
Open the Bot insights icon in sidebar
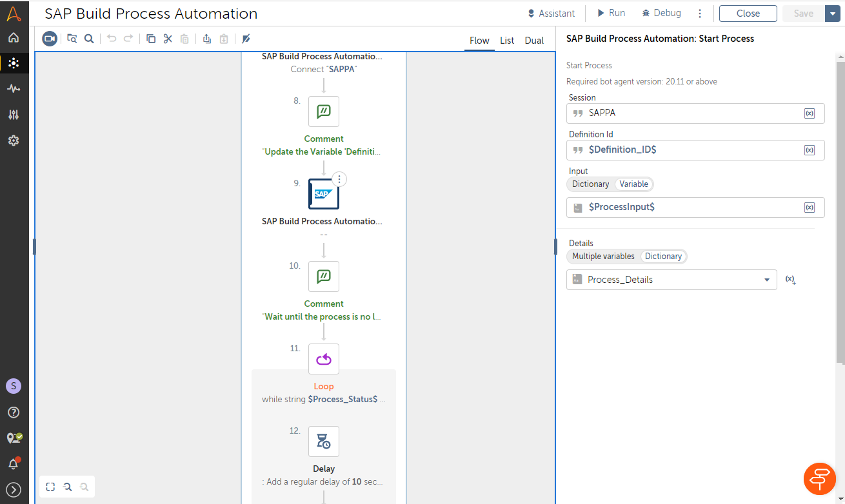(14, 89)
